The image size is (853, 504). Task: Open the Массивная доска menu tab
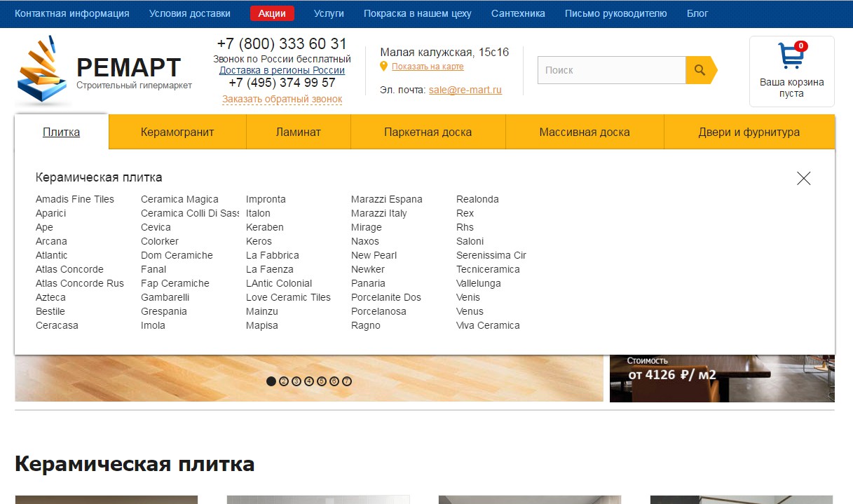[x=585, y=132]
